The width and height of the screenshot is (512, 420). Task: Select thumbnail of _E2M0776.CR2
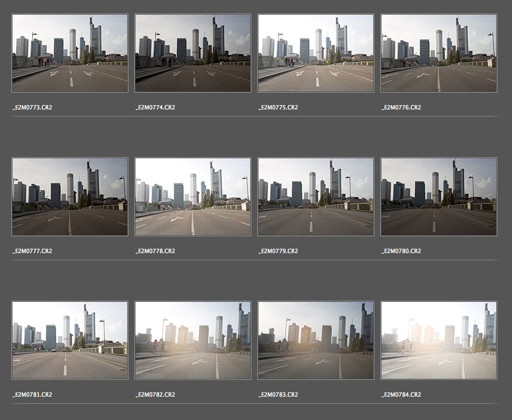tap(439, 53)
